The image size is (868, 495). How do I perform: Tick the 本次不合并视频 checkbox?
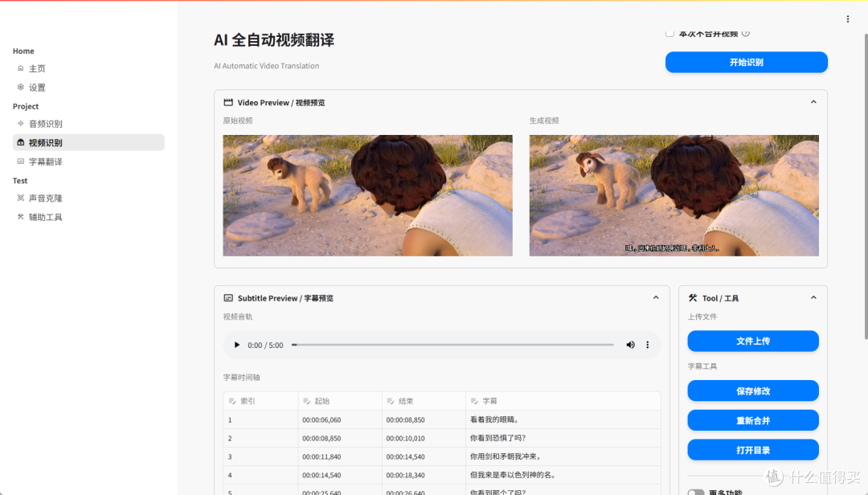[x=669, y=33]
